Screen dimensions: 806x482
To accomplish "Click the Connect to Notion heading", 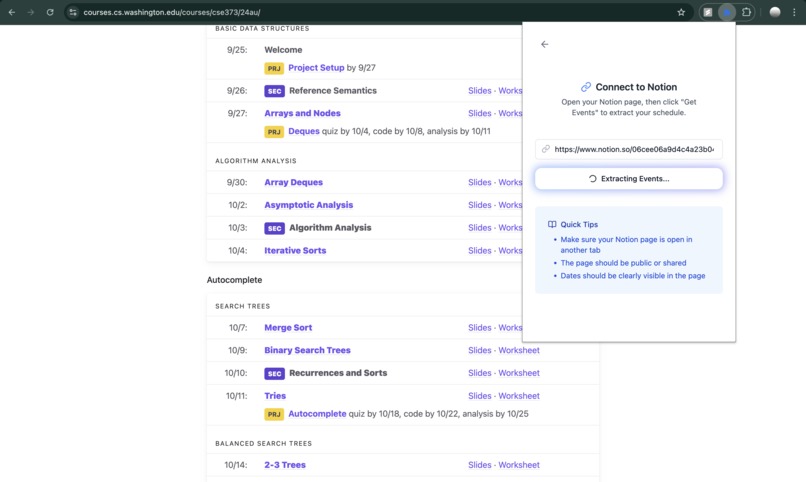I will [x=636, y=87].
